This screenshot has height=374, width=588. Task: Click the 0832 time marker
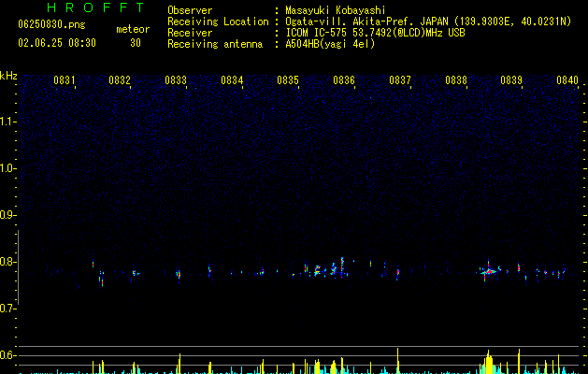tap(120, 80)
